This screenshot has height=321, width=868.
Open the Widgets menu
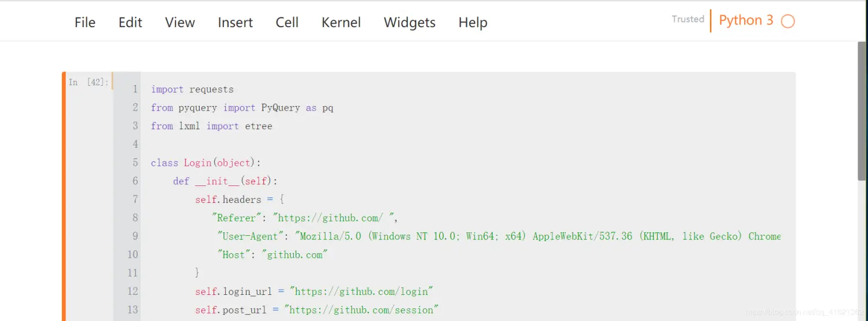410,23
